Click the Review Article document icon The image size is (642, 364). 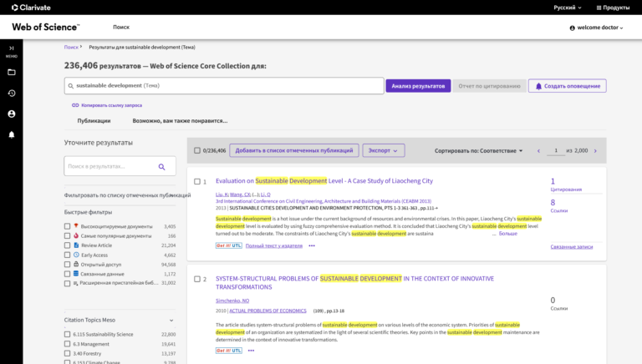pyautogui.click(x=76, y=245)
